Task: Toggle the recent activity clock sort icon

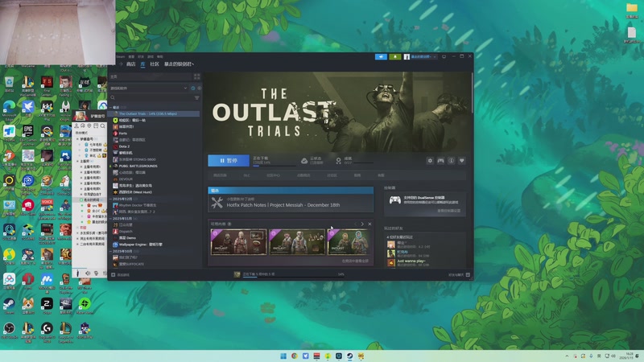Action: (x=193, y=88)
